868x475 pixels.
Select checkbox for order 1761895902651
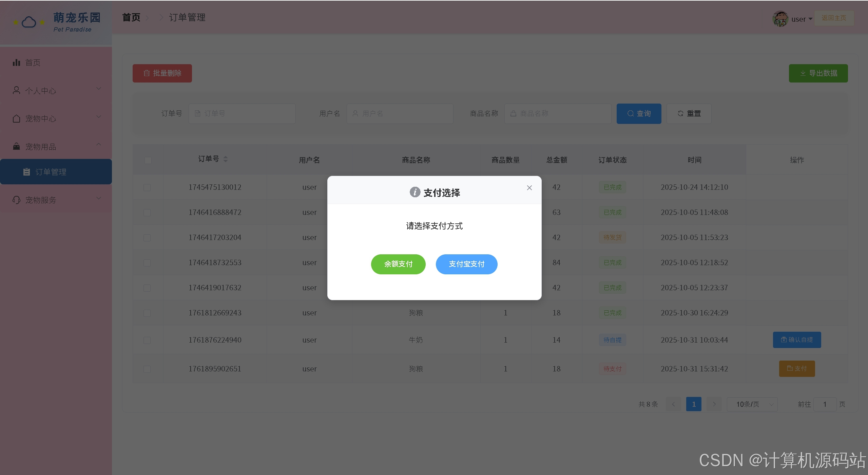(147, 369)
